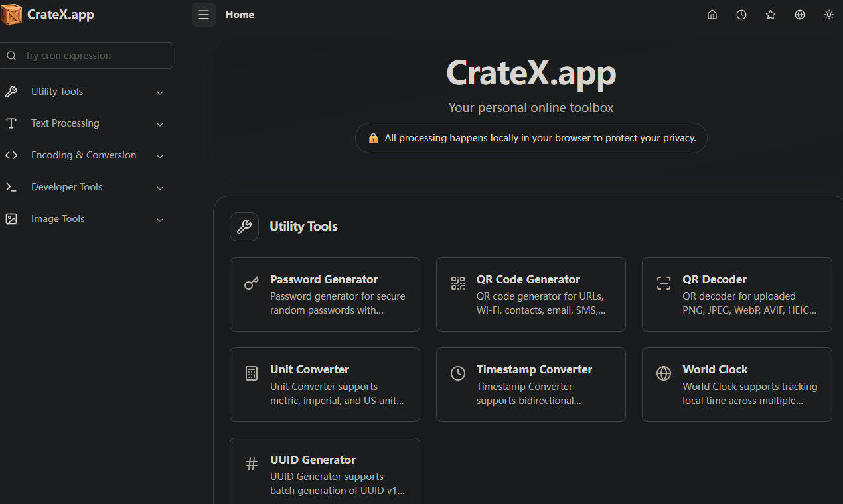Open the QR Code Generator title link

[528, 279]
